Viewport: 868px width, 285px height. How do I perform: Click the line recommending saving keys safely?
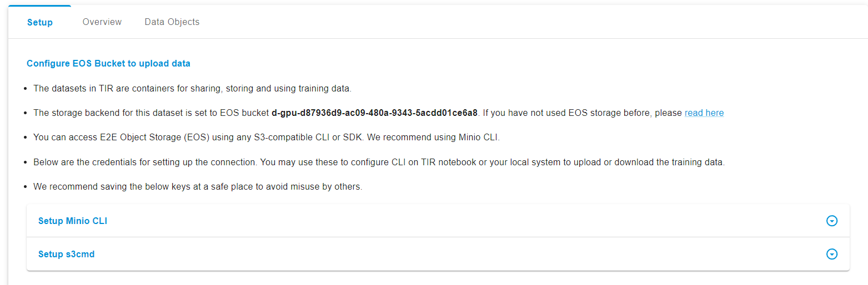click(198, 186)
